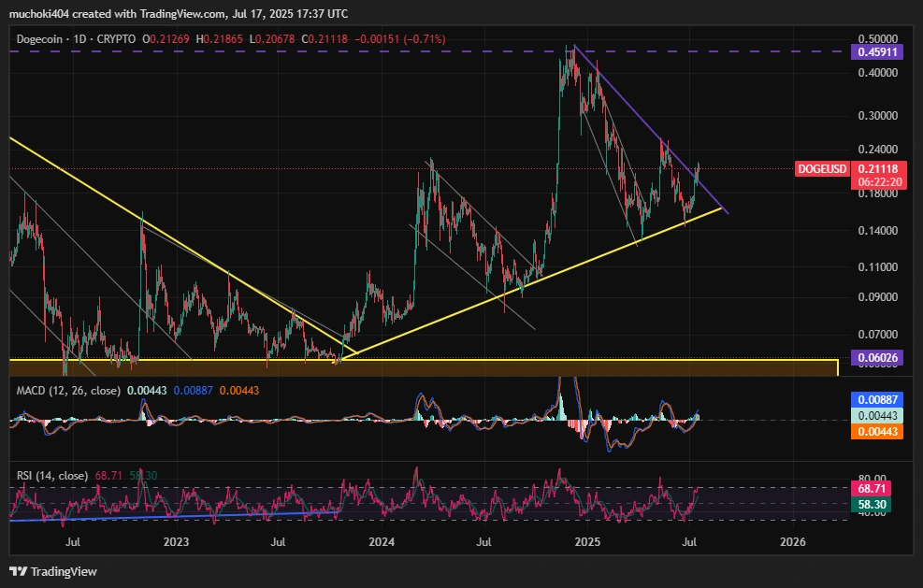The width and height of the screenshot is (923, 588).
Task: Click the 2026 label on time axis
Action: pyautogui.click(x=792, y=542)
